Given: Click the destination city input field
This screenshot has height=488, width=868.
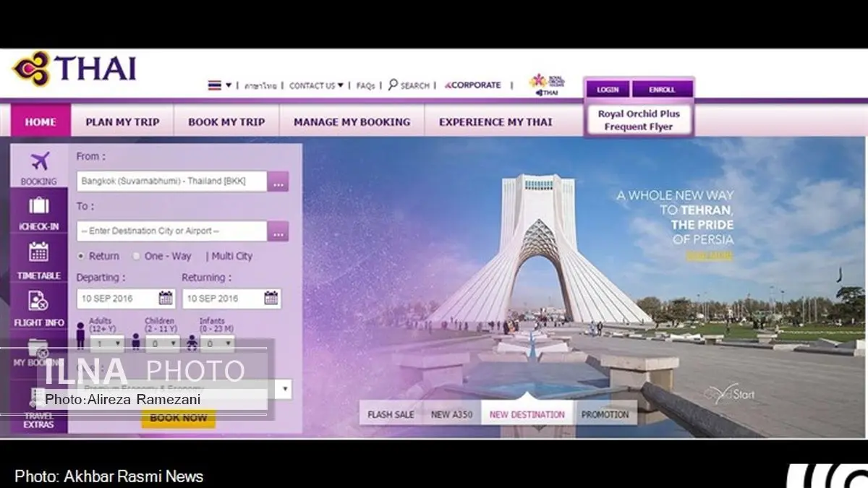Looking at the screenshot, I should click(x=172, y=231).
